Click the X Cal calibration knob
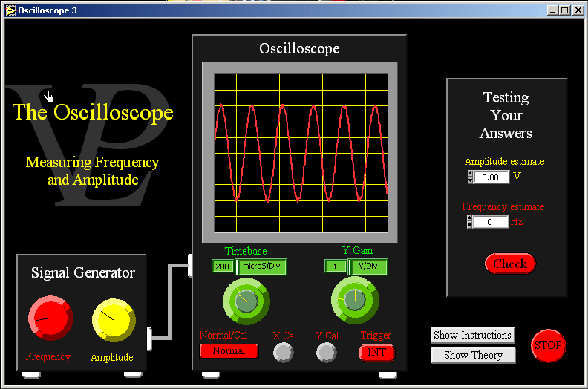Screen dimensions: 588x389 (x=284, y=353)
